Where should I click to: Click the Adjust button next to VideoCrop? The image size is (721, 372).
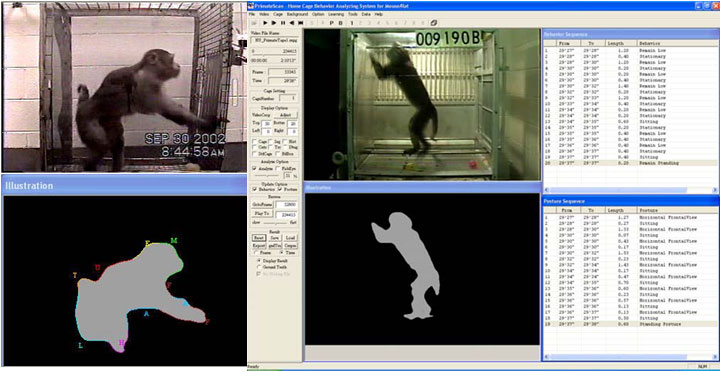pyautogui.click(x=285, y=114)
